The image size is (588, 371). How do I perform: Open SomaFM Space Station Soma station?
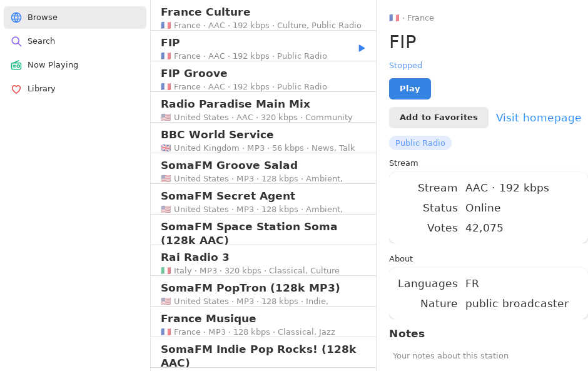pyautogui.click(x=263, y=230)
